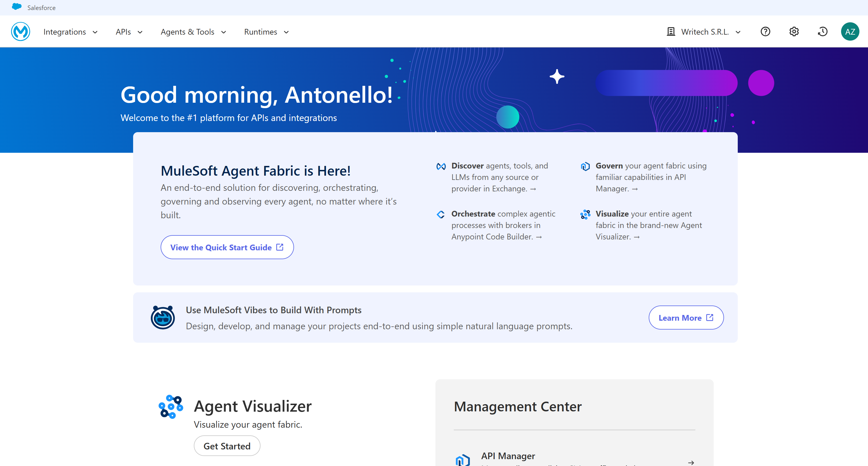Viewport: 868px width, 466px height.
Task: Open the Visualize your entire agent fabric link
Action: (648, 225)
